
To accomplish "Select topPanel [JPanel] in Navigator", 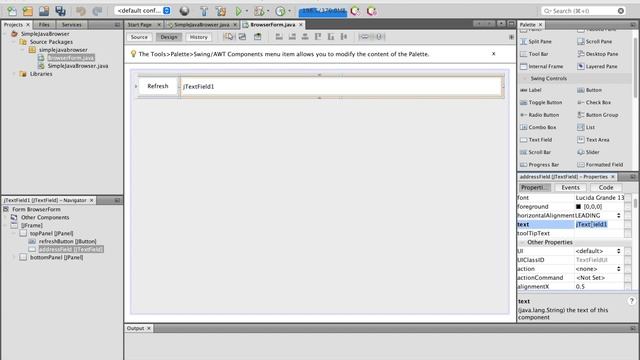I will pos(51,233).
